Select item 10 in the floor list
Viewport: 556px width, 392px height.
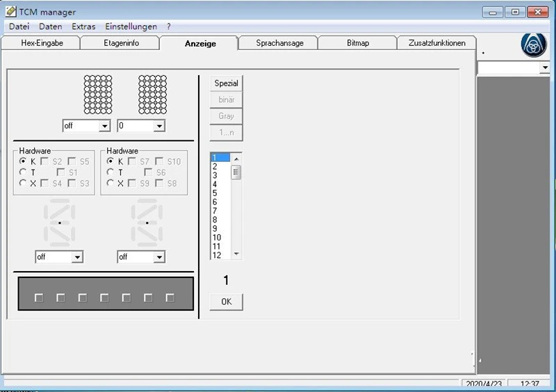[x=220, y=237]
